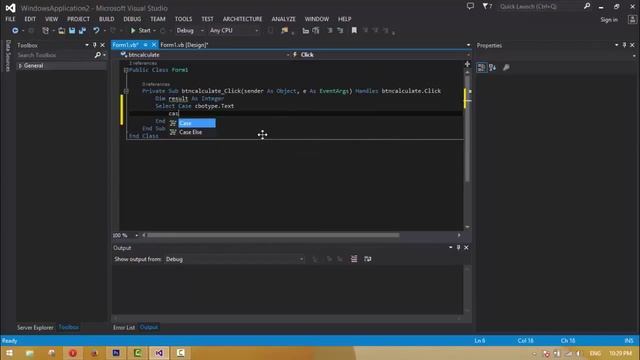Switch to the Form1.vb [Design] tab
The image size is (640, 360).
point(184,45)
